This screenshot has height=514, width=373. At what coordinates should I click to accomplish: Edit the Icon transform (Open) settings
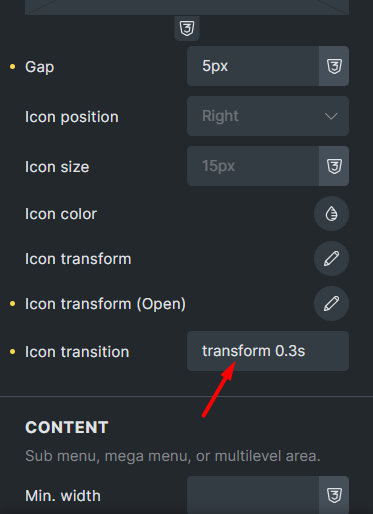click(x=331, y=304)
